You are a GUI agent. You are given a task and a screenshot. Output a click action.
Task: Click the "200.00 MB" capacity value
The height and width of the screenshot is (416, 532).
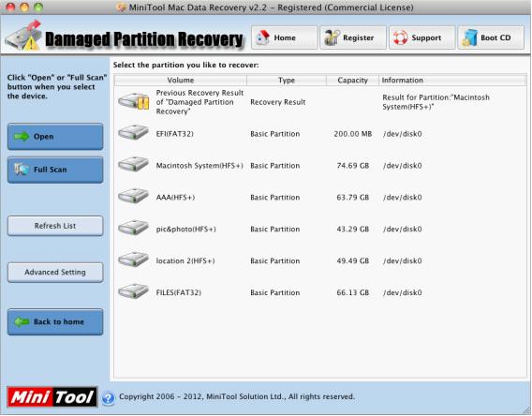coord(353,134)
